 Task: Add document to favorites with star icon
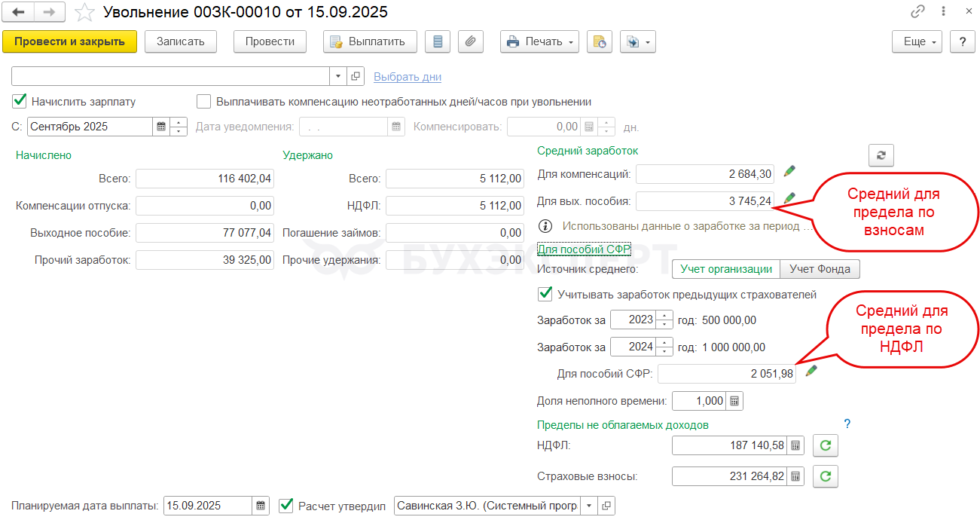click(85, 12)
